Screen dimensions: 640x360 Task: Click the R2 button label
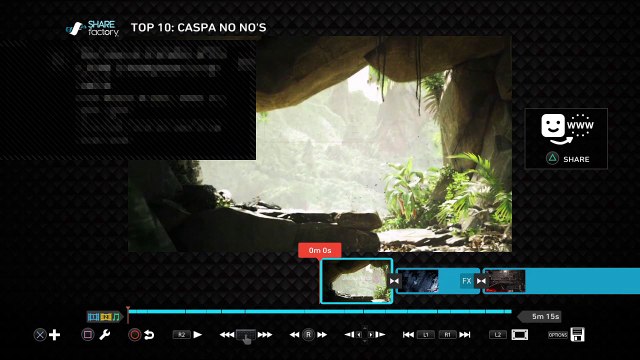(182, 335)
